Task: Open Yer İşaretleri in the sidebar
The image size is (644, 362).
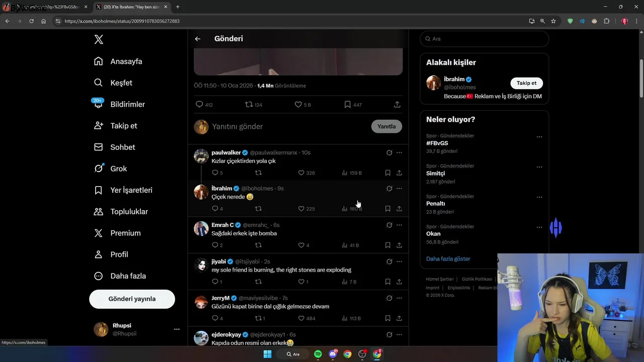Action: point(123,190)
